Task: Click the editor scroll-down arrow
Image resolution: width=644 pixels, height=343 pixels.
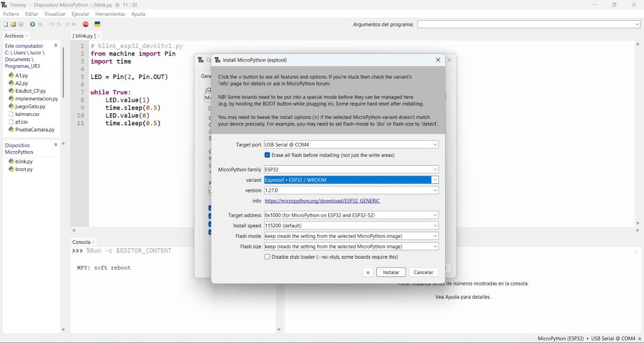Action: coord(638,223)
